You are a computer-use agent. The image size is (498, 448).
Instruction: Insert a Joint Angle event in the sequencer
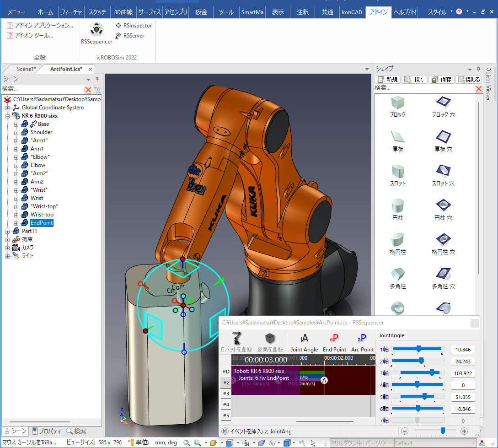304,342
